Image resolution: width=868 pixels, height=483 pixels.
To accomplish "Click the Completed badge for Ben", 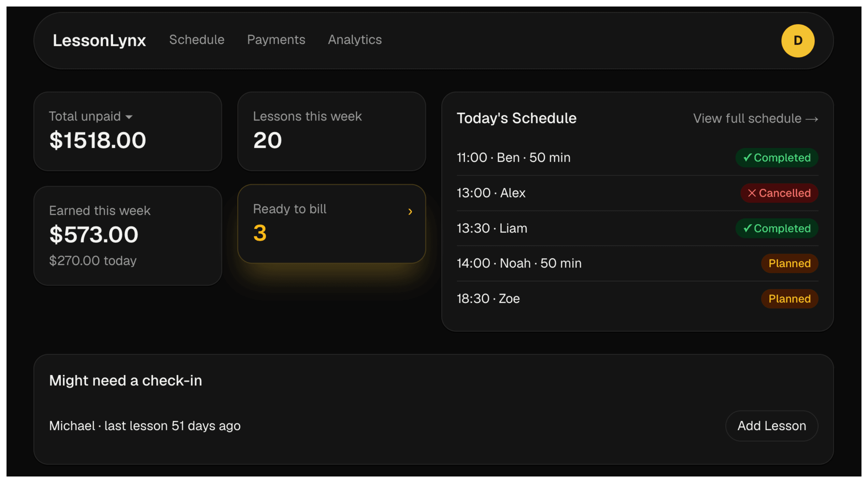I will pyautogui.click(x=777, y=158).
